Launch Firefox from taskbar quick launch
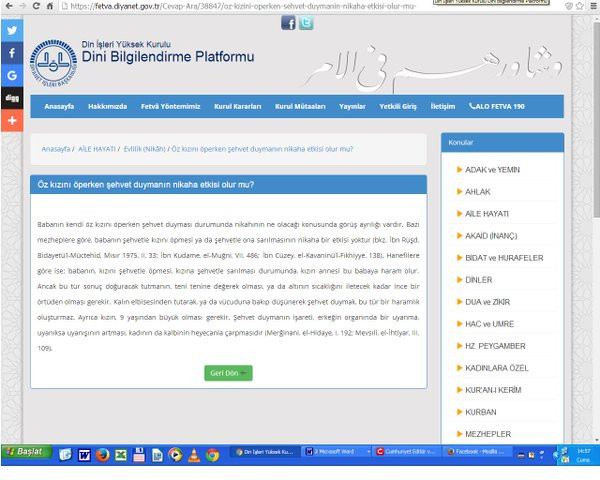The image size is (600, 480). point(102,455)
